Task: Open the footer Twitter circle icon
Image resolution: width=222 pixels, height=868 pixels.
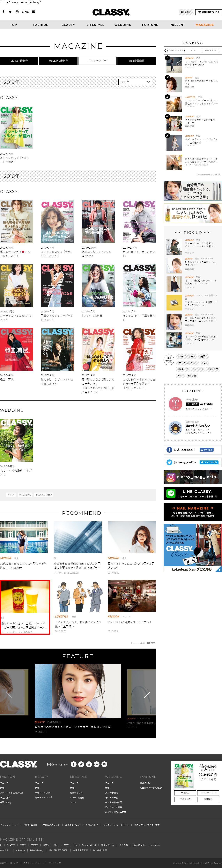Action: click(81, 764)
